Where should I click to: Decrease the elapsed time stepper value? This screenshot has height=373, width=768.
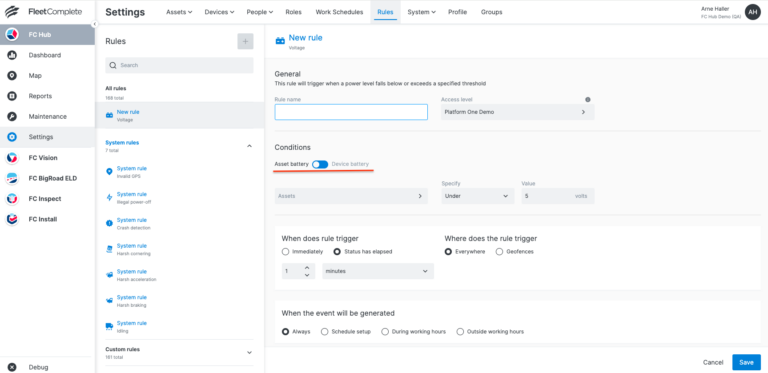pos(307,275)
